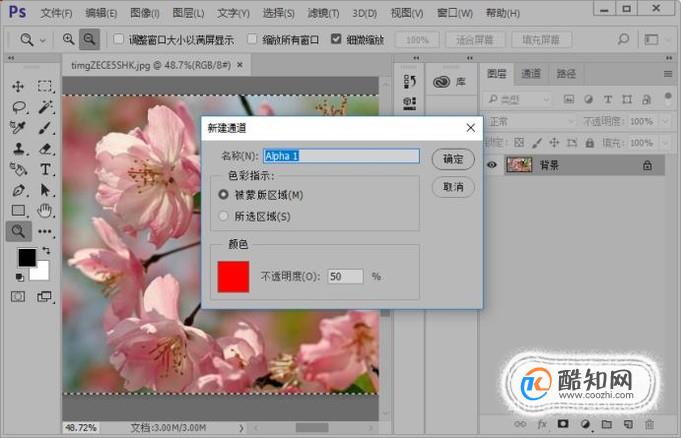Image resolution: width=681 pixels, height=438 pixels.
Task: Add a layer mask
Action: coord(563,424)
